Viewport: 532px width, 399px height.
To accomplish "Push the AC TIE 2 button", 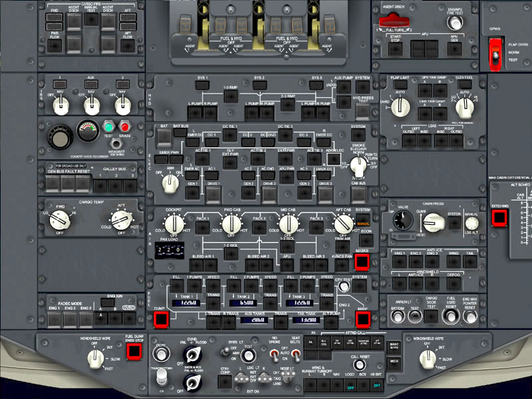I will 257,159.
